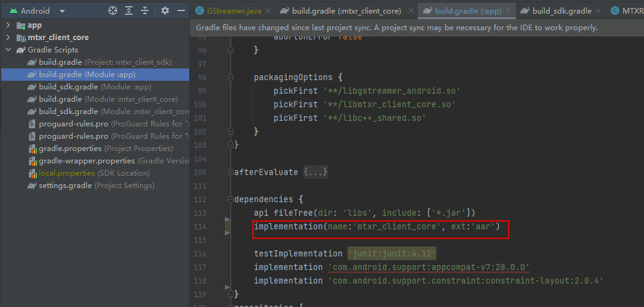The image size is (644, 307).
Task: Click the Select Opened File target icon
Action: (x=113, y=11)
